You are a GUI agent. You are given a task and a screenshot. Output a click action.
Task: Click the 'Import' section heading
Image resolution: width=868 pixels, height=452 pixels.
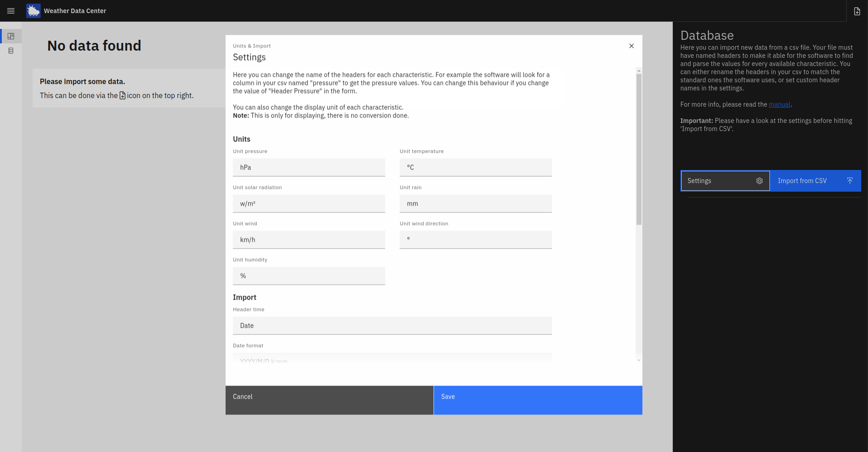245,297
